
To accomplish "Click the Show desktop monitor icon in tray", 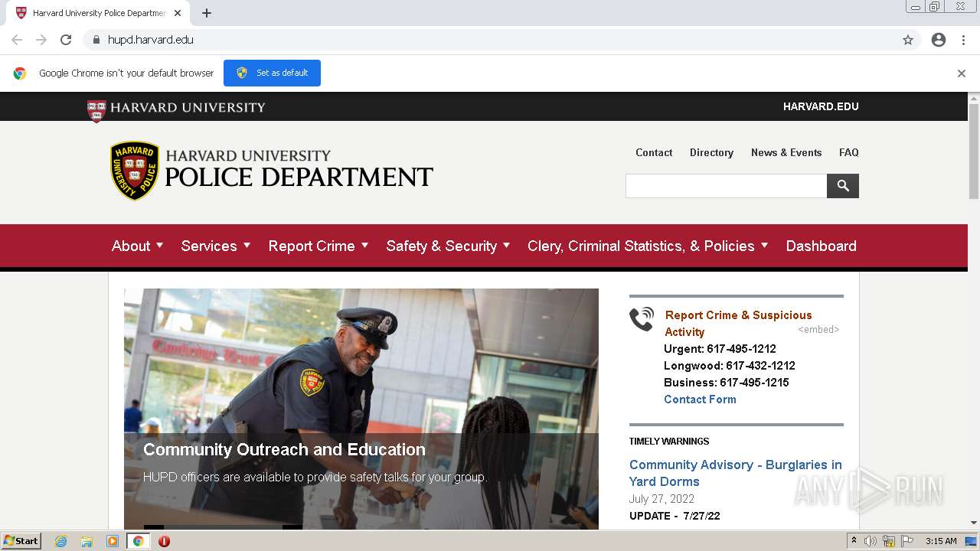I will [x=971, y=541].
